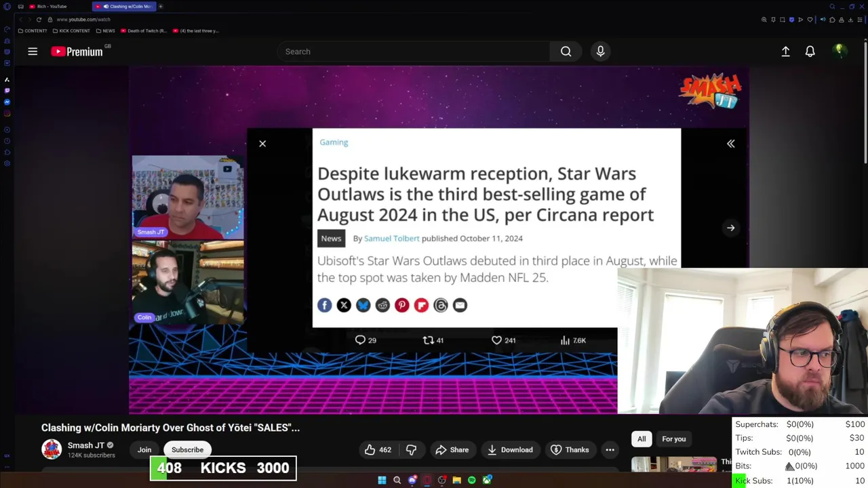
Task: Take a snapshot with capture icon
Action: (783, 20)
